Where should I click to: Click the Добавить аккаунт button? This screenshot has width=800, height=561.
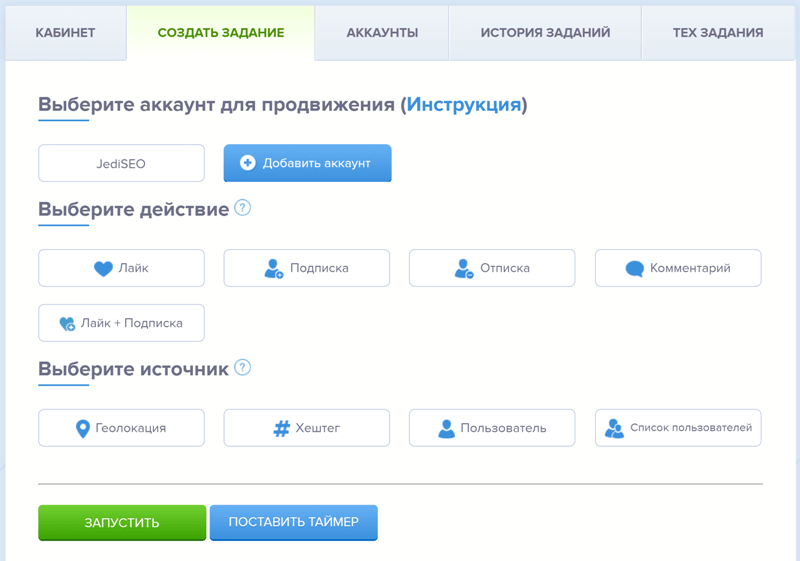[x=308, y=163]
